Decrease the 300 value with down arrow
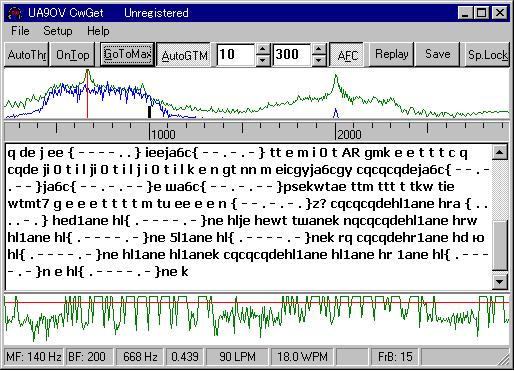The width and height of the screenshot is (514, 371). (x=319, y=60)
